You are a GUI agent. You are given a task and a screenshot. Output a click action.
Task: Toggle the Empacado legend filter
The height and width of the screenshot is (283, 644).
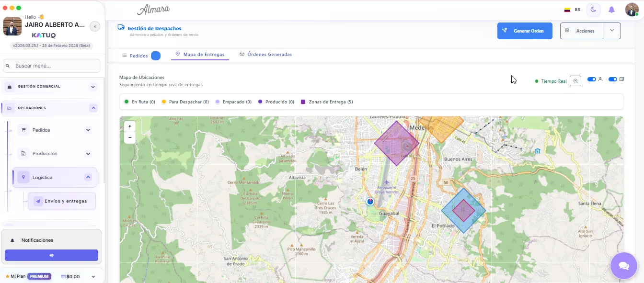(x=233, y=102)
